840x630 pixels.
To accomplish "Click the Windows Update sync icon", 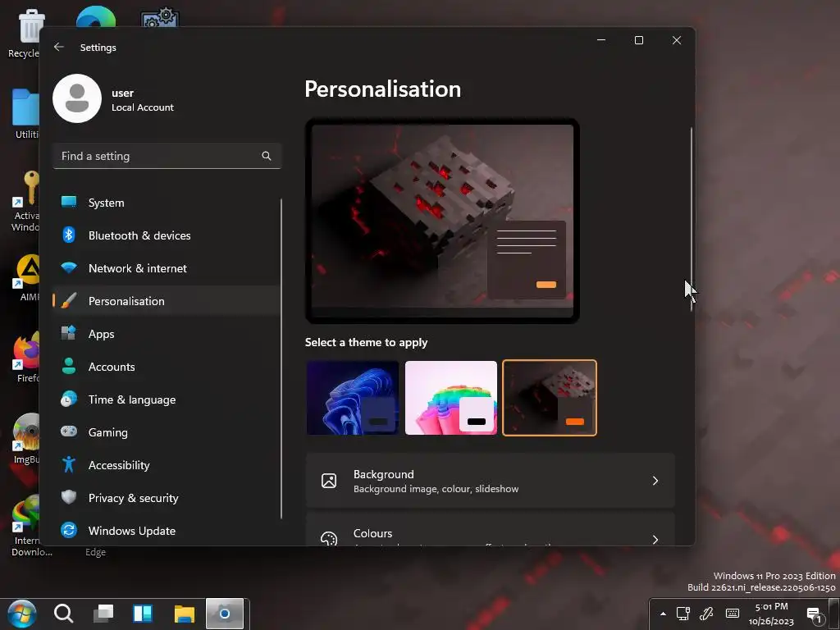I will coord(69,531).
